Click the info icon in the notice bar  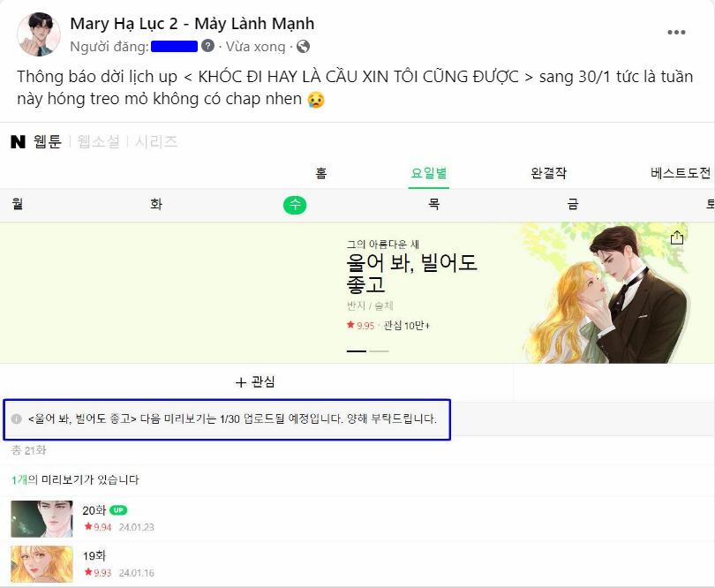[17, 418]
